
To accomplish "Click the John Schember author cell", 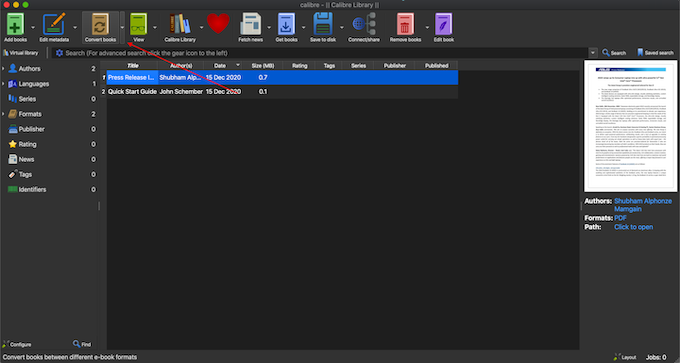I will [181, 92].
